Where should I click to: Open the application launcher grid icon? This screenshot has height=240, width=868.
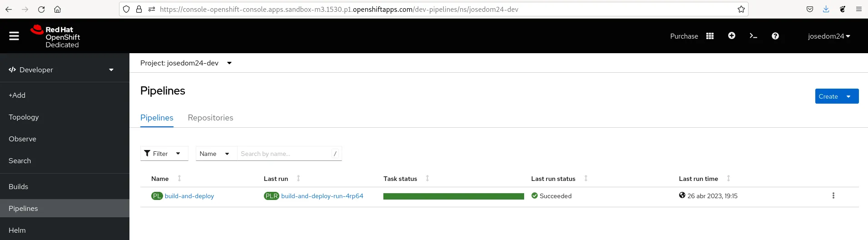[x=709, y=36]
